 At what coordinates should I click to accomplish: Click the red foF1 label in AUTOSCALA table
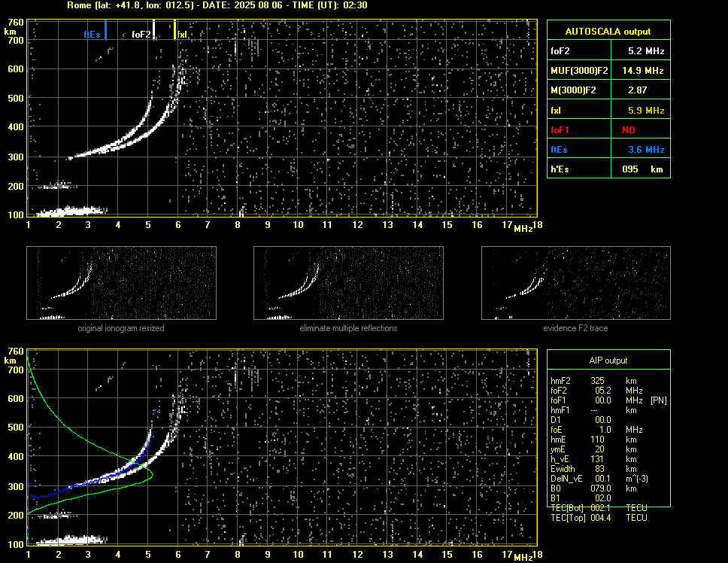[x=560, y=130]
